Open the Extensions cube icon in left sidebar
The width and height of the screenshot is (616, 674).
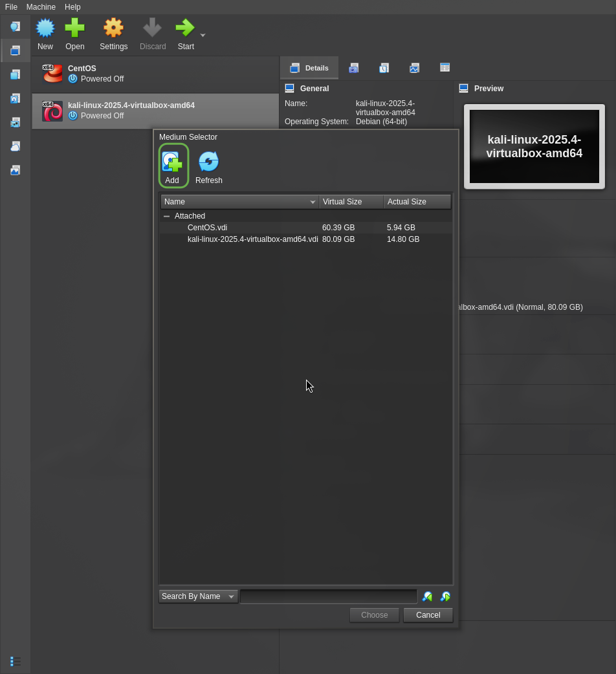[15, 75]
